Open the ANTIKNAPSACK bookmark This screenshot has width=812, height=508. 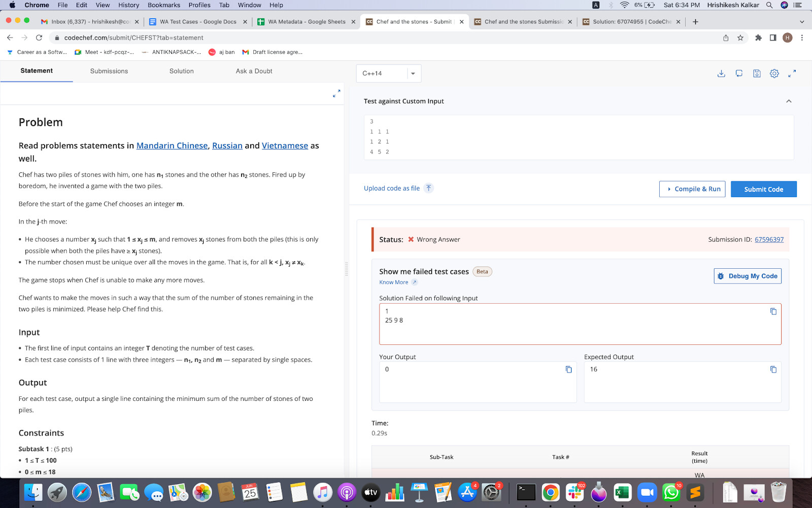[x=172, y=52]
